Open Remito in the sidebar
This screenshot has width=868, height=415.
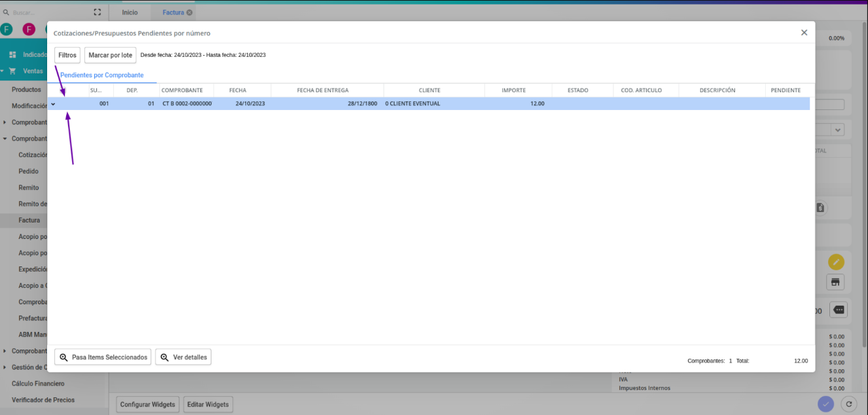point(28,188)
